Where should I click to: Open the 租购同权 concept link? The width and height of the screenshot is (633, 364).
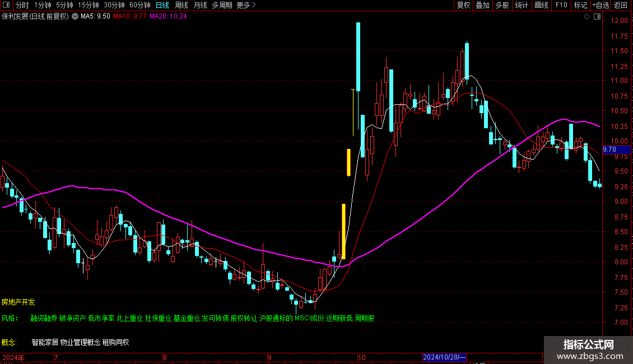[115, 343]
